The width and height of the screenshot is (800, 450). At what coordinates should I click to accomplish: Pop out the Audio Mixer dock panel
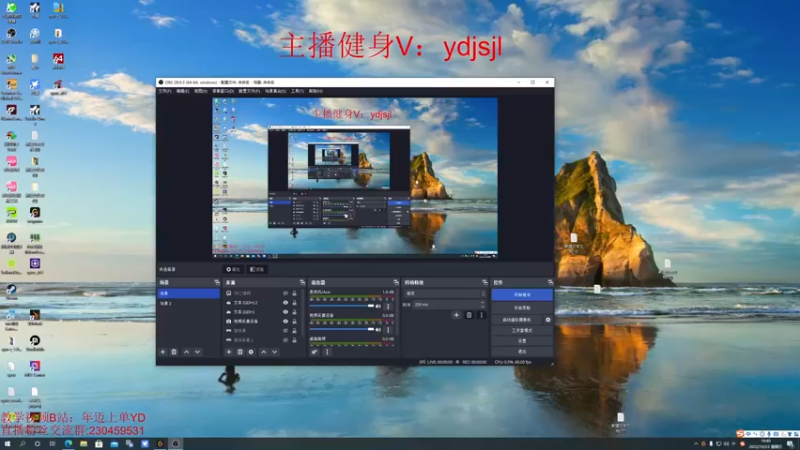click(396, 282)
